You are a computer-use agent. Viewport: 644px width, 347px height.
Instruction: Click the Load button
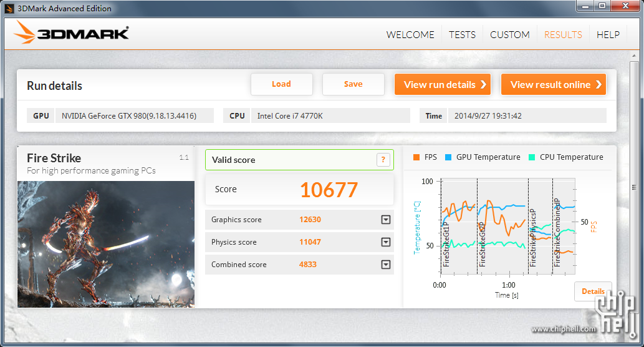tap(281, 84)
